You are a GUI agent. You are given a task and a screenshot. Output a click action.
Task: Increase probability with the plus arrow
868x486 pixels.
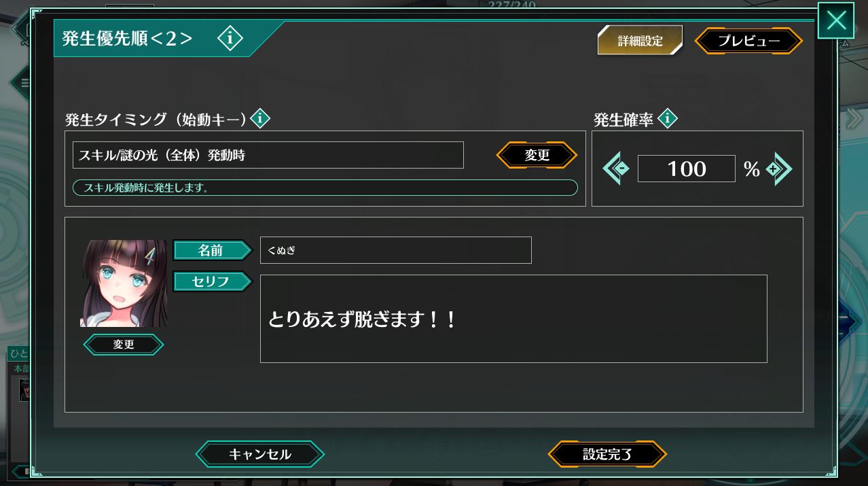pyautogui.click(x=778, y=169)
